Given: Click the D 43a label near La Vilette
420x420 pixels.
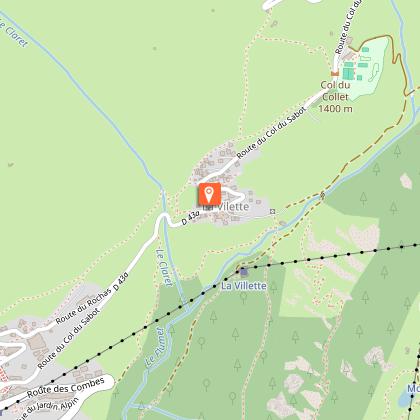Looking at the screenshot, I should click(191, 219).
